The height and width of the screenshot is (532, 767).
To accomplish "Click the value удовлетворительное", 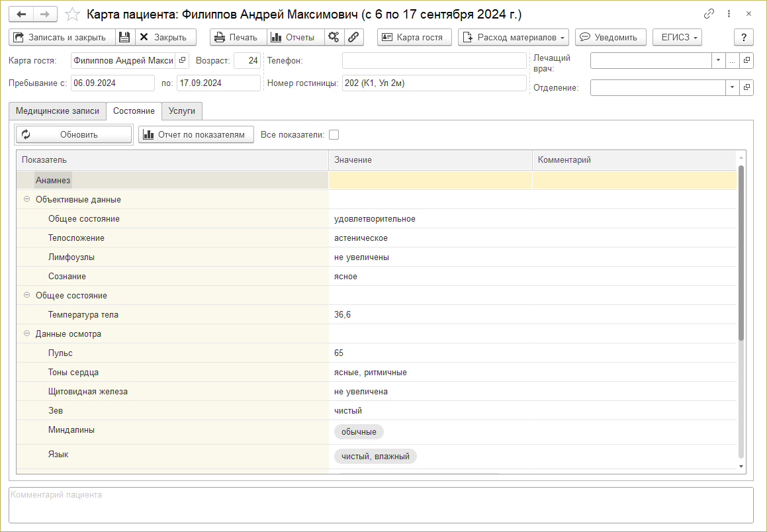I will (375, 218).
